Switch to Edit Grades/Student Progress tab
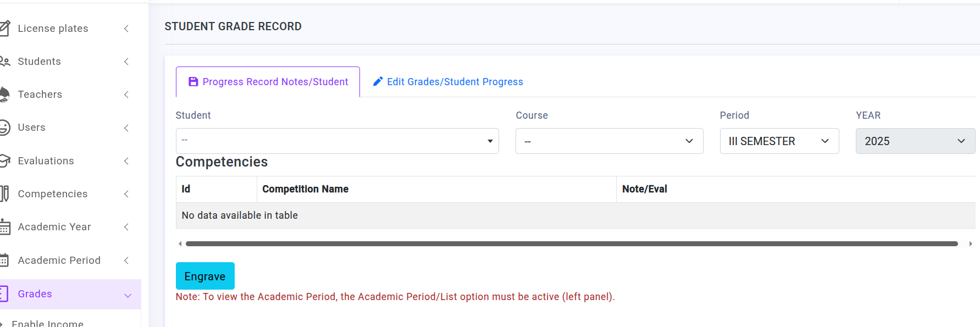Image resolution: width=980 pixels, height=327 pixels. tap(455, 82)
